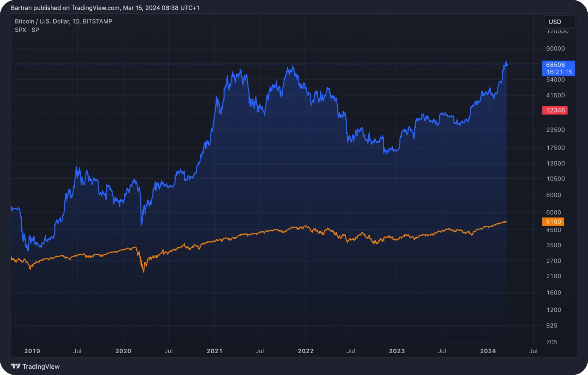Click the 16:21:15 countdown timer
The width and height of the screenshot is (588, 375).
coord(559,72)
